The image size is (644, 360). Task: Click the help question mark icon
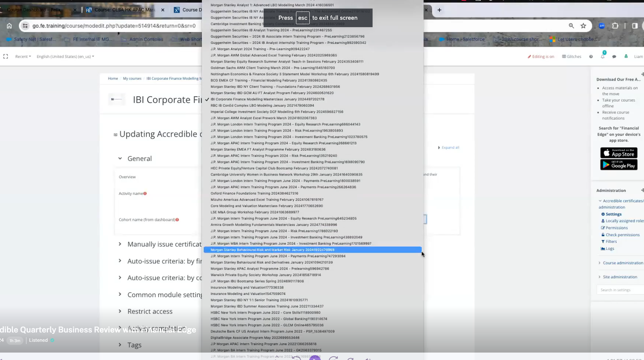click(x=591, y=57)
